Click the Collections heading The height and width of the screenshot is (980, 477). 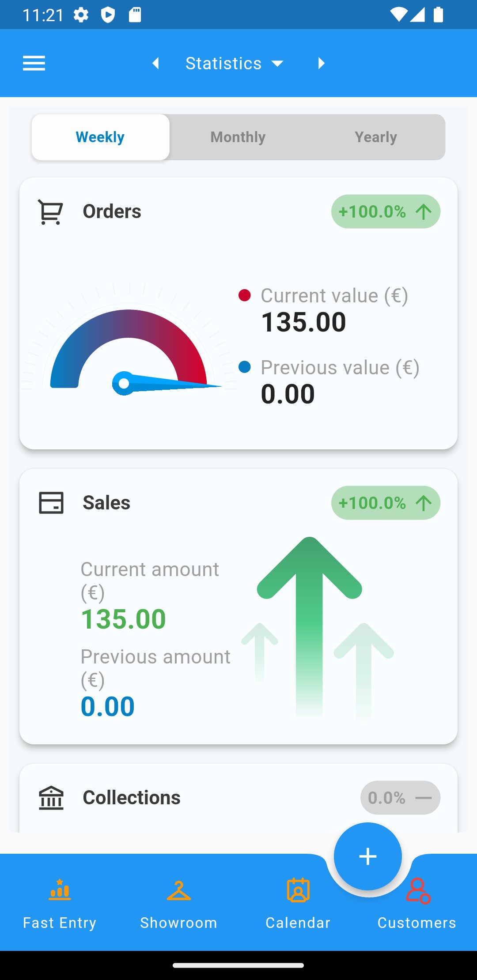click(x=131, y=797)
